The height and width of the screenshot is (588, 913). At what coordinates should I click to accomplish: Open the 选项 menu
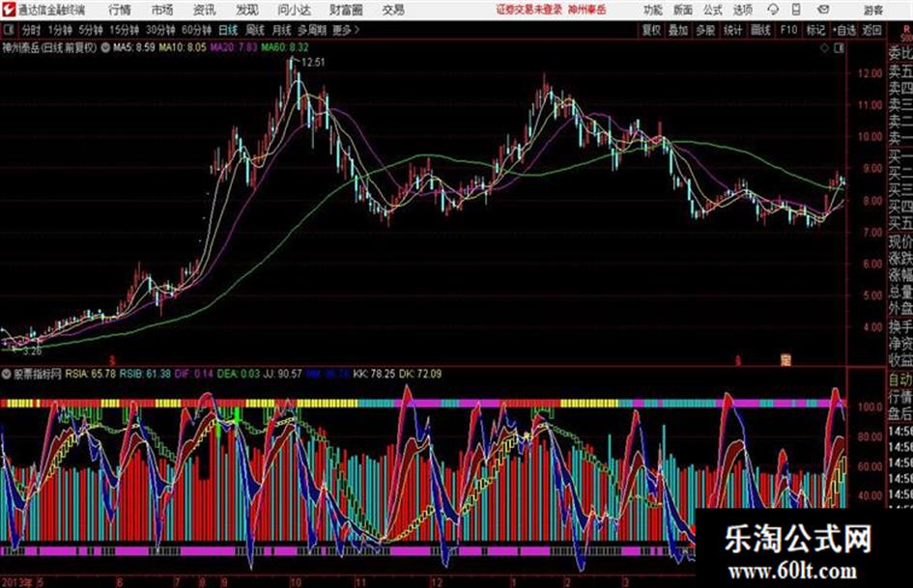(x=743, y=10)
